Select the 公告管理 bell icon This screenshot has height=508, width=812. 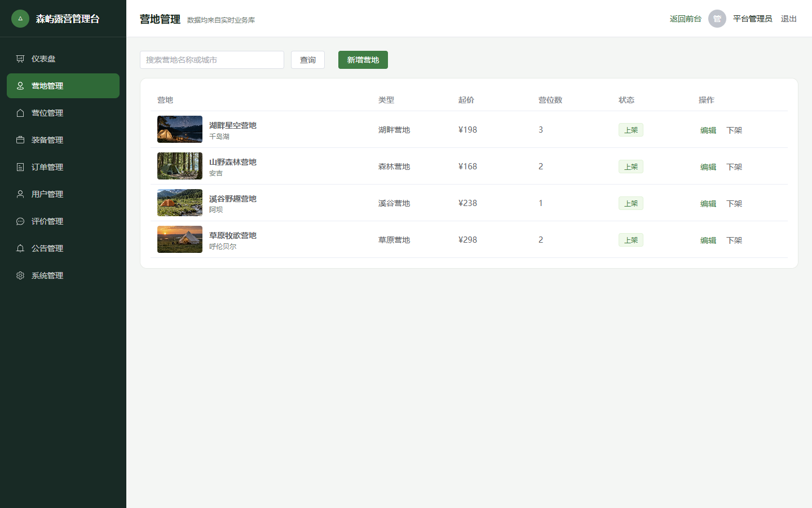(20, 248)
